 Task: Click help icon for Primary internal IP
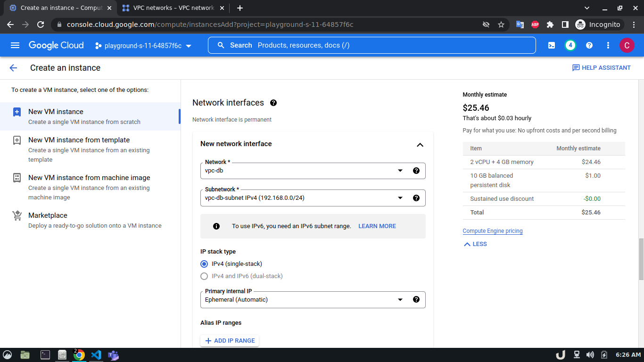(416, 299)
